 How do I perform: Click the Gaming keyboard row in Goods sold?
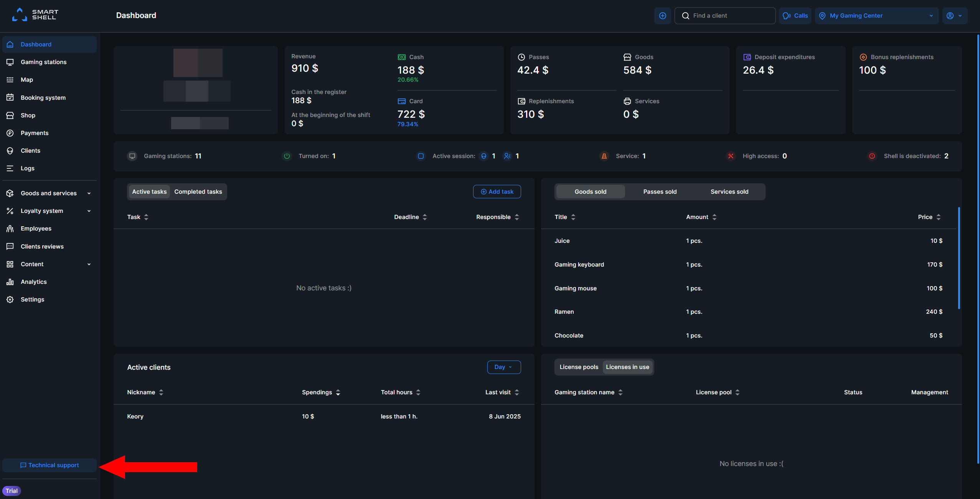(749, 265)
